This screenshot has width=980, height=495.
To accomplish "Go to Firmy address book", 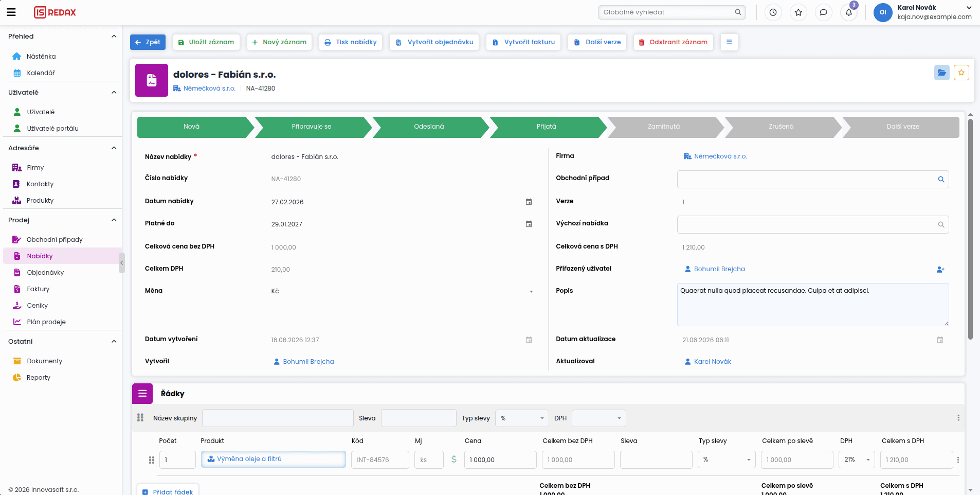I will pos(35,168).
